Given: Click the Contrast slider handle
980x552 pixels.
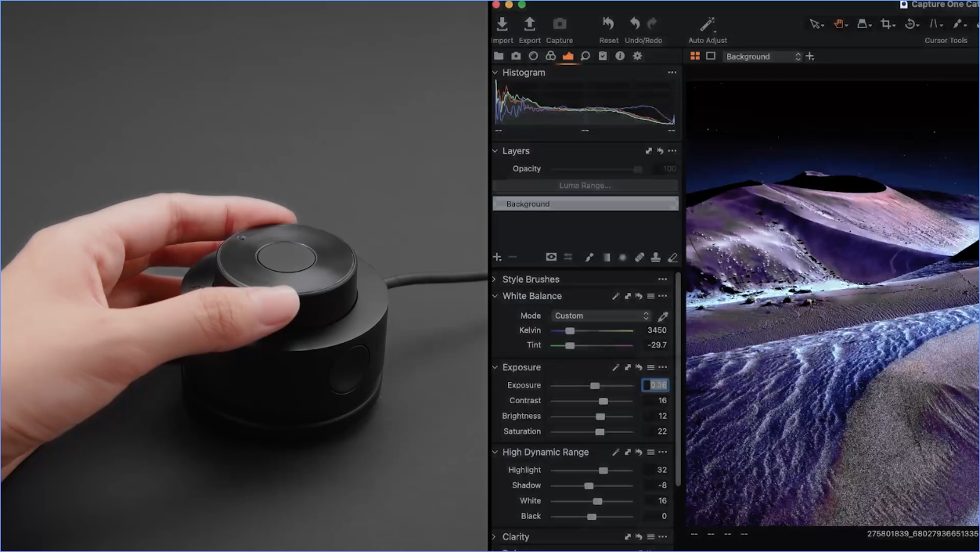Looking at the screenshot, I should pyautogui.click(x=603, y=401).
